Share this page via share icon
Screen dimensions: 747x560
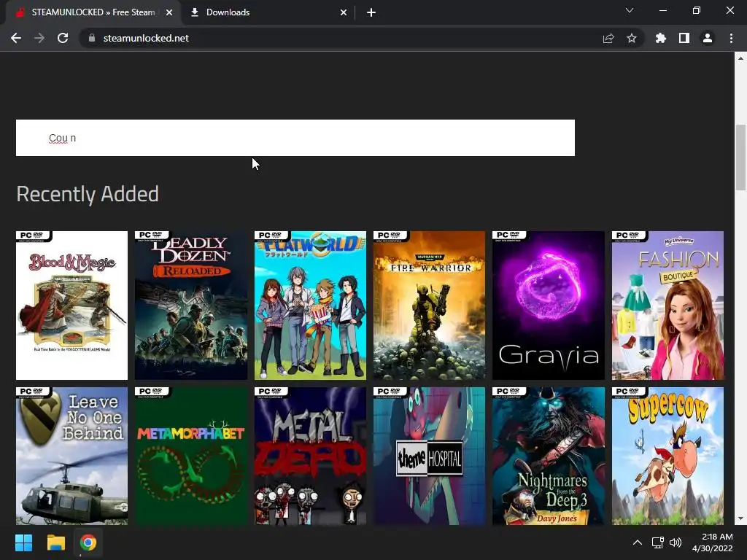tap(608, 38)
